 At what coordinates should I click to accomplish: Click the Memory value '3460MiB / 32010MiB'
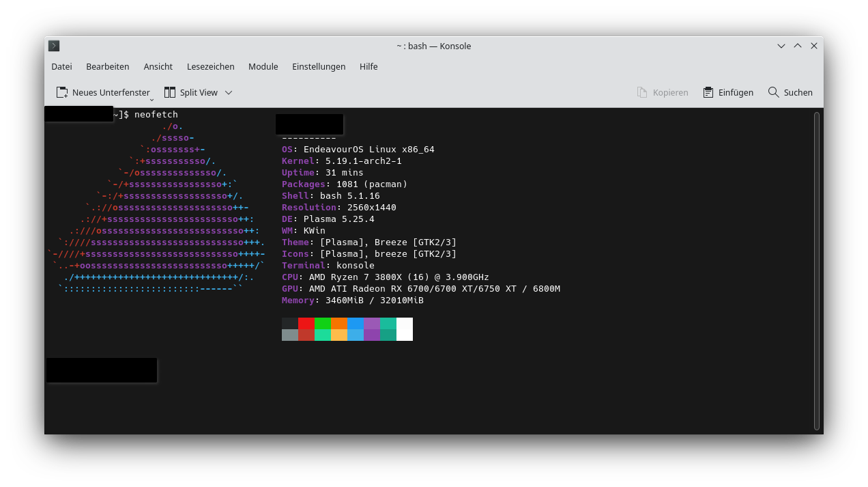[375, 300]
